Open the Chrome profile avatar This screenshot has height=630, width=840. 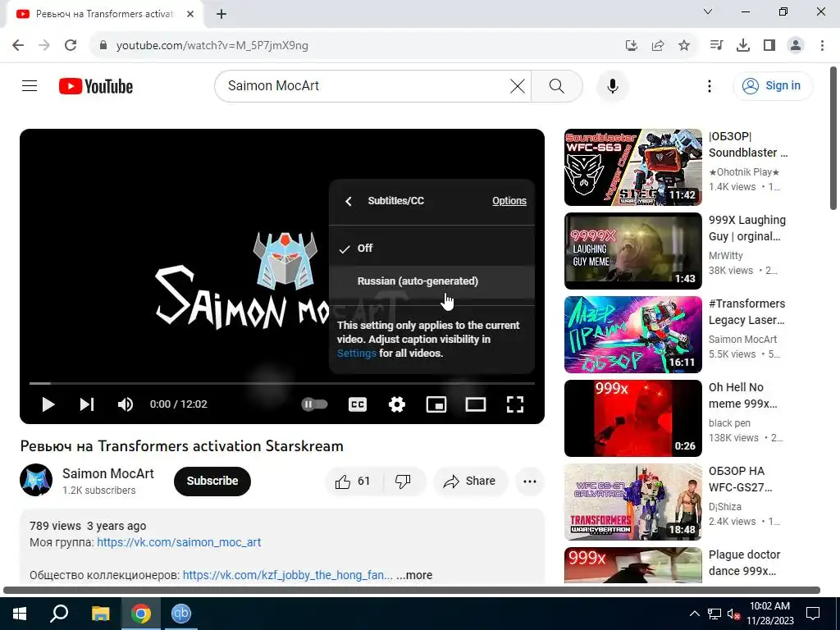(796, 46)
